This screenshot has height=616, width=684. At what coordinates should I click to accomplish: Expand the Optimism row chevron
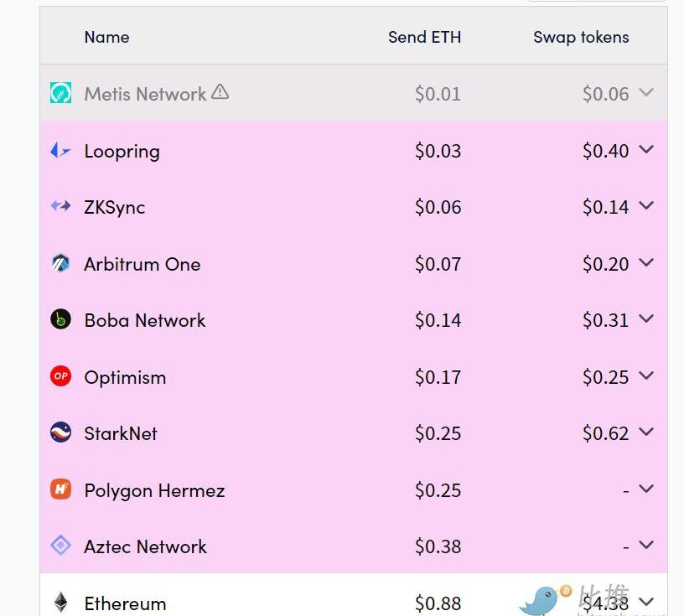tap(646, 375)
